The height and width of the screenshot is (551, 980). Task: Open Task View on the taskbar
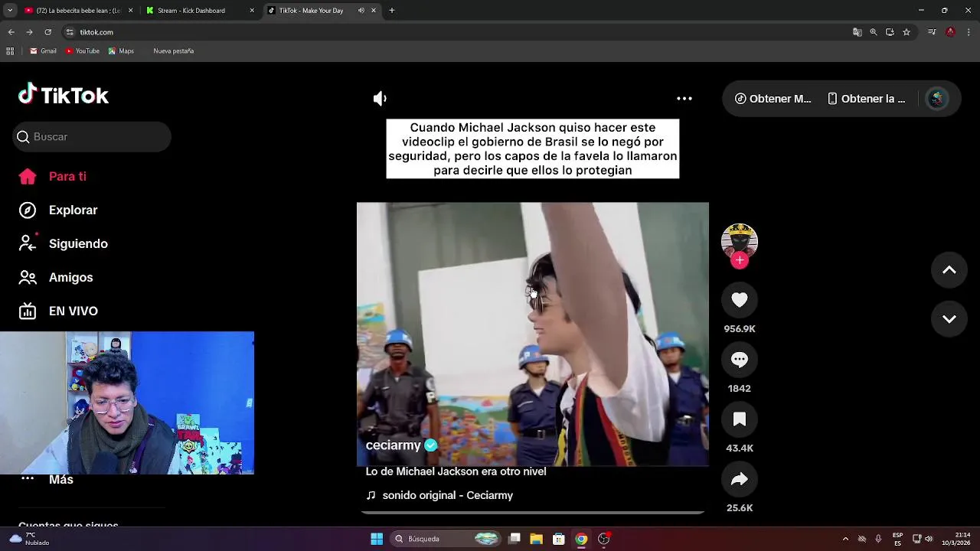click(x=514, y=539)
